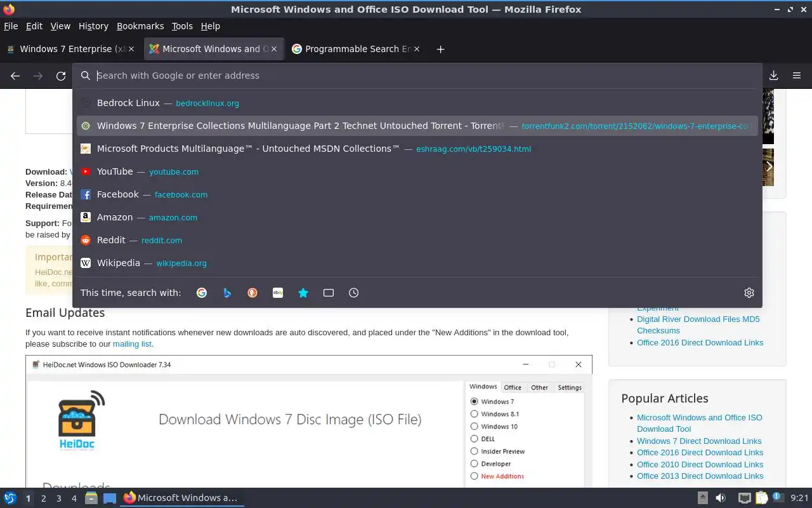Image resolution: width=812 pixels, height=508 pixels.
Task: Choose the torrentfunk2 Windows 7 Enterprise suggestion
Action: 417,126
